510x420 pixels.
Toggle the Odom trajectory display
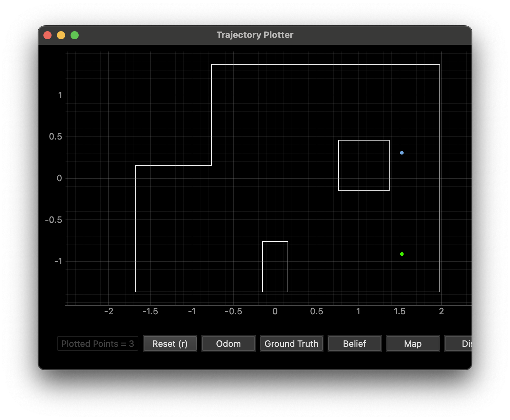pos(228,343)
